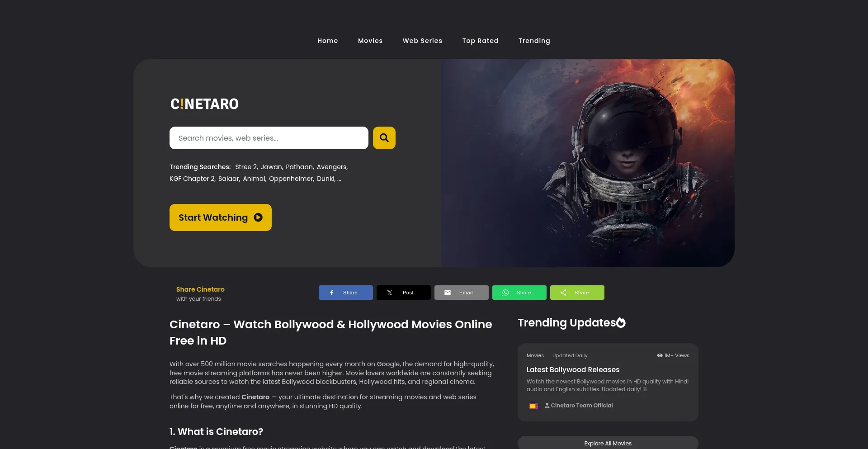Click the play arrow icon in Start Watching
This screenshot has height=449, width=868.
(258, 217)
